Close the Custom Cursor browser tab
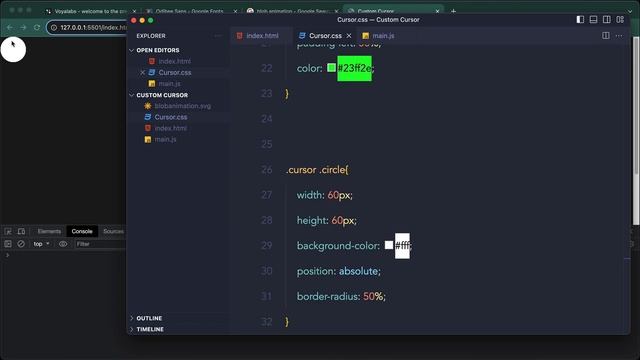The height and width of the screenshot is (360, 640). [437, 11]
